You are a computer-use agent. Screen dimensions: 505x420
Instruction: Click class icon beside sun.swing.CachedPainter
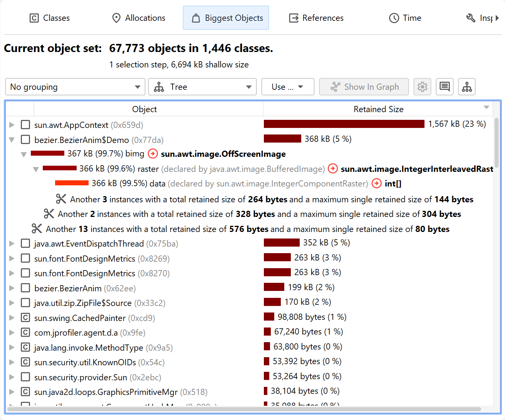coord(25,318)
